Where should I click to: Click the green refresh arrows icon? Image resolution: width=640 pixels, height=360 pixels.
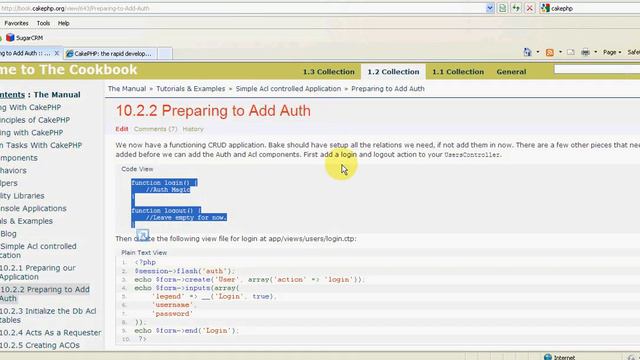coord(516,8)
